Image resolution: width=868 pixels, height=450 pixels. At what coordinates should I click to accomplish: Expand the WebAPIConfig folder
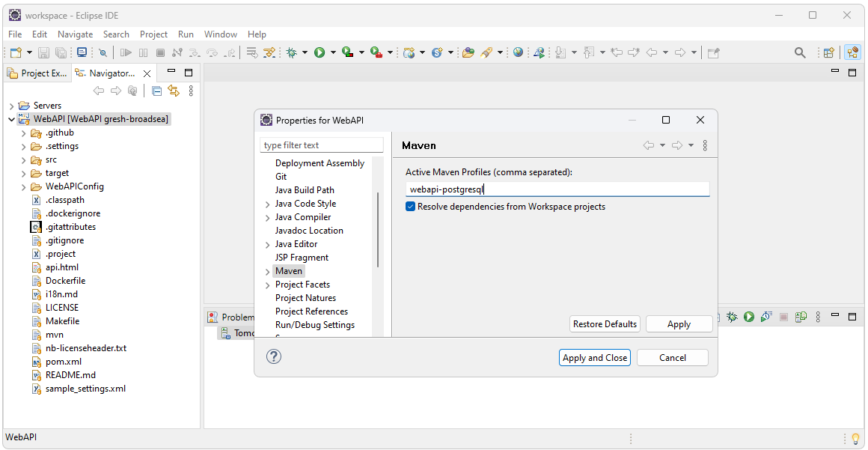(x=24, y=186)
